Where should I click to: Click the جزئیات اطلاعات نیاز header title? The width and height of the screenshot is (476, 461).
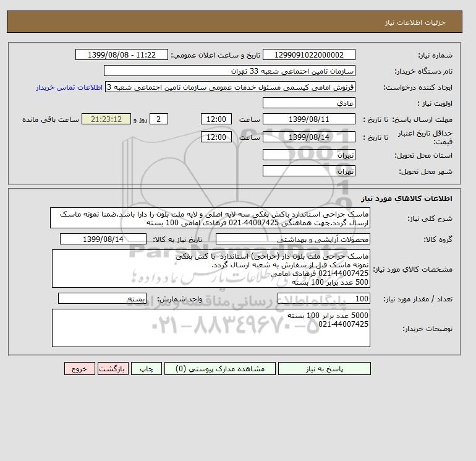(415, 22)
